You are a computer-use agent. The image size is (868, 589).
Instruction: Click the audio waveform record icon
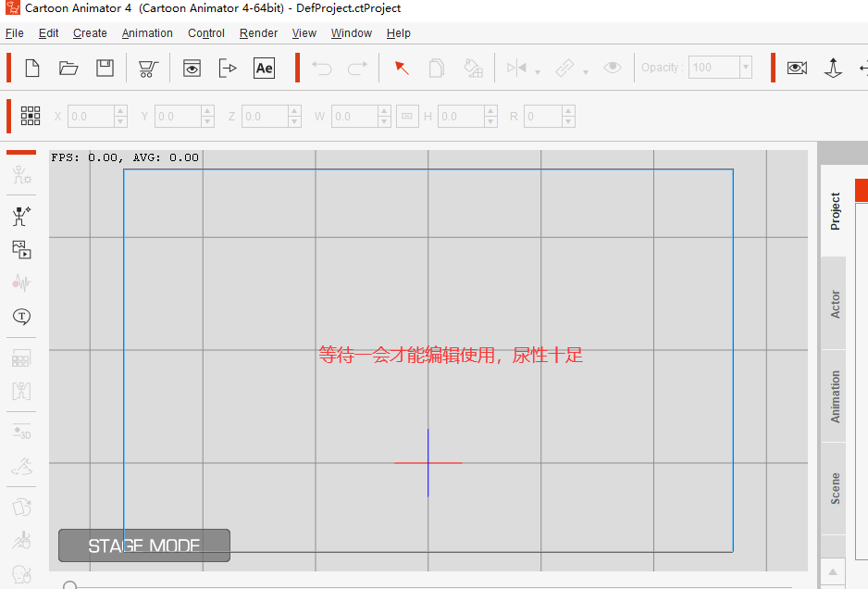pyautogui.click(x=21, y=283)
